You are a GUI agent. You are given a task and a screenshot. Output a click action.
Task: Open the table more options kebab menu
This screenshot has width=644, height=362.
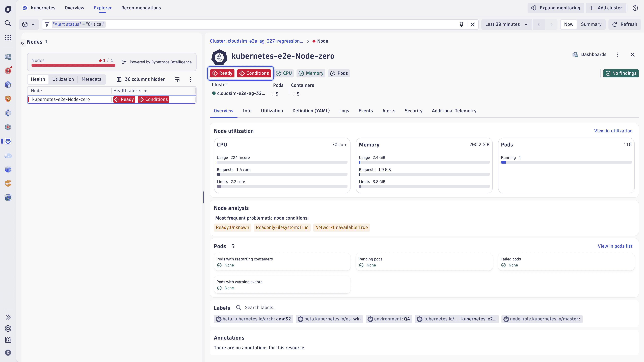(x=191, y=79)
